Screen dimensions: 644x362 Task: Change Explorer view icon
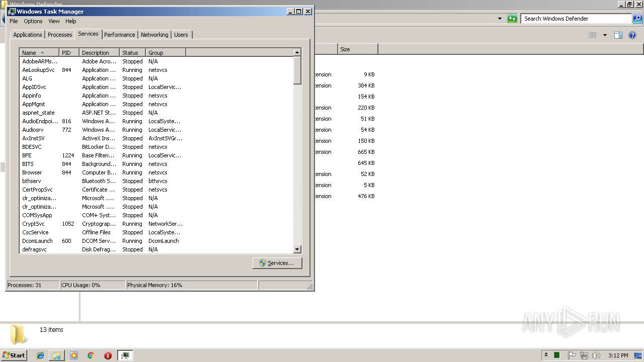click(593, 35)
